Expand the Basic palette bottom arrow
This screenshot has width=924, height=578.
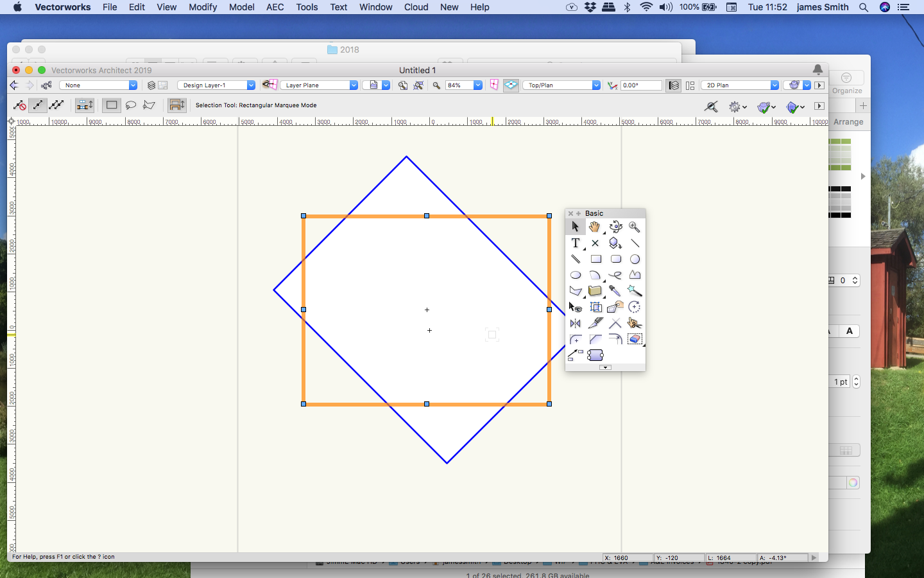pos(605,367)
